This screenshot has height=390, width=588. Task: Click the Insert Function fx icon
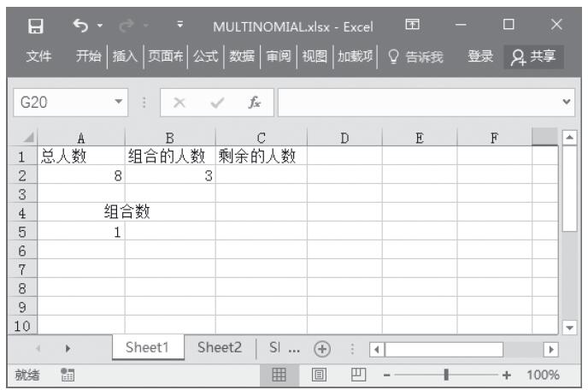pos(255,103)
